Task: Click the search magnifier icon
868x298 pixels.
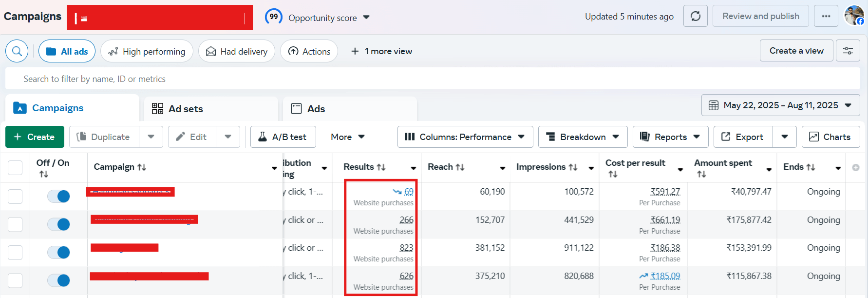Action: (17, 51)
